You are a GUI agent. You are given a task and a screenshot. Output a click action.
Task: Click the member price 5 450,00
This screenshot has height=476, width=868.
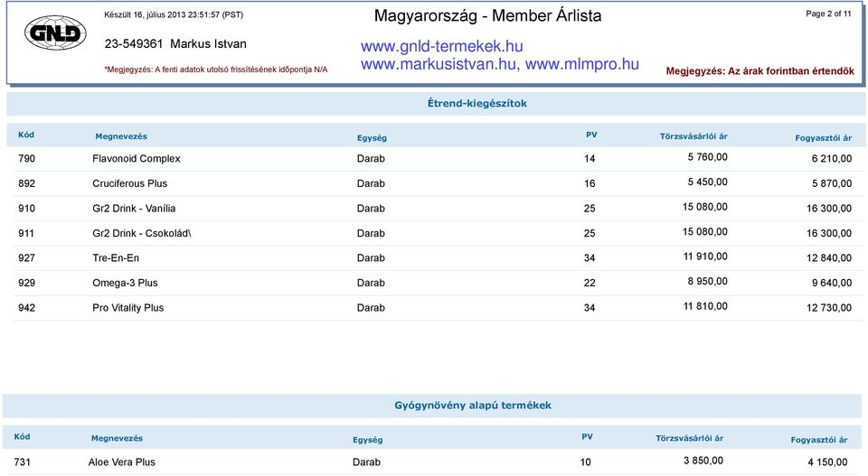point(707,182)
